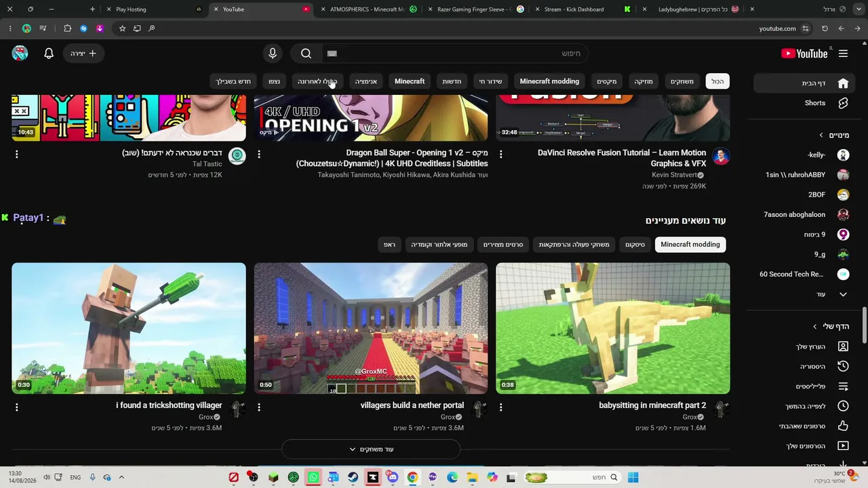
Task: Select the 'הכול' filter chip
Action: pos(717,81)
